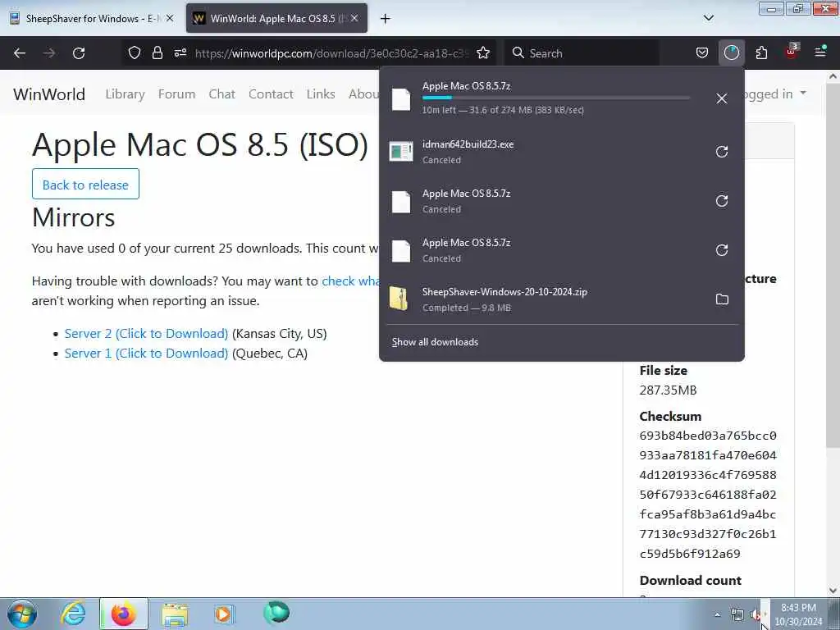
Task: Click the idman642build23.exe file icon
Action: tap(400, 152)
